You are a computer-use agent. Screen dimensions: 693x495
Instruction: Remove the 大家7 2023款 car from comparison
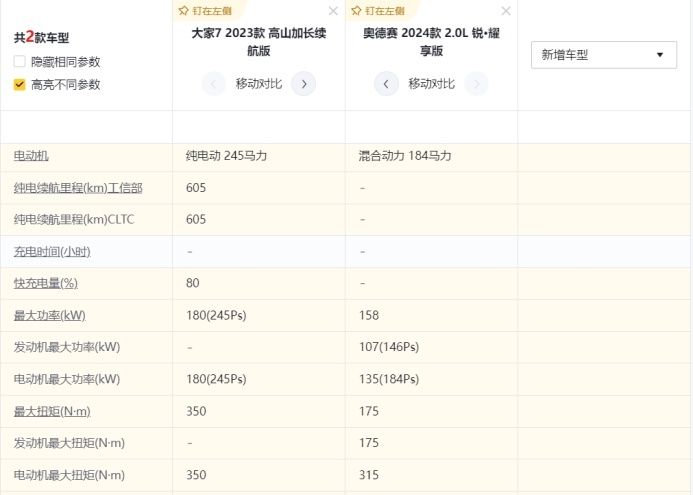[333, 11]
